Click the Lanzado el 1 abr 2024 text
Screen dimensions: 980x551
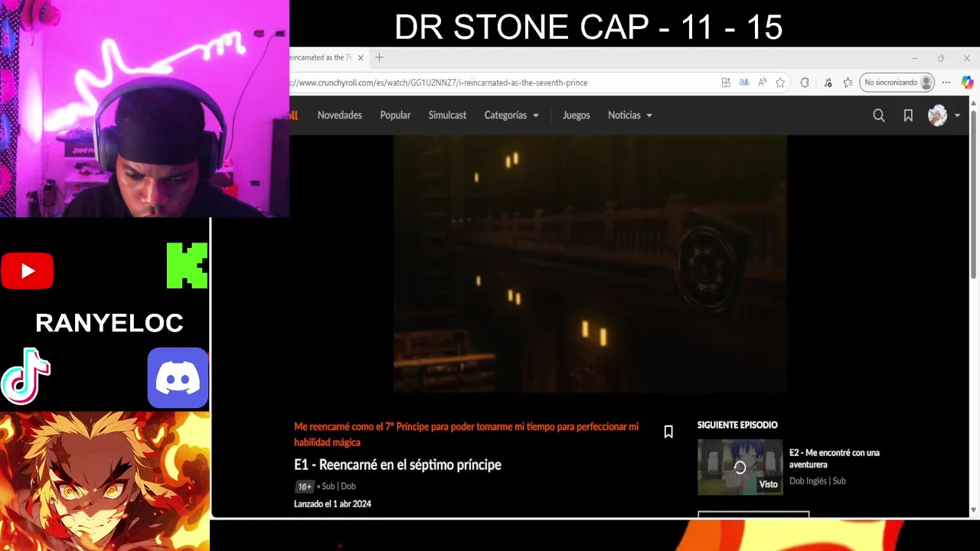332,504
